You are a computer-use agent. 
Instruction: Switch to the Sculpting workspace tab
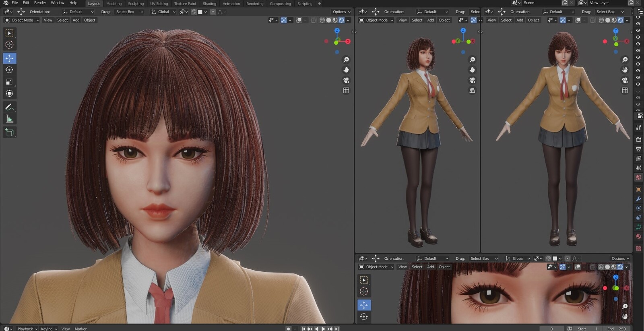click(136, 4)
